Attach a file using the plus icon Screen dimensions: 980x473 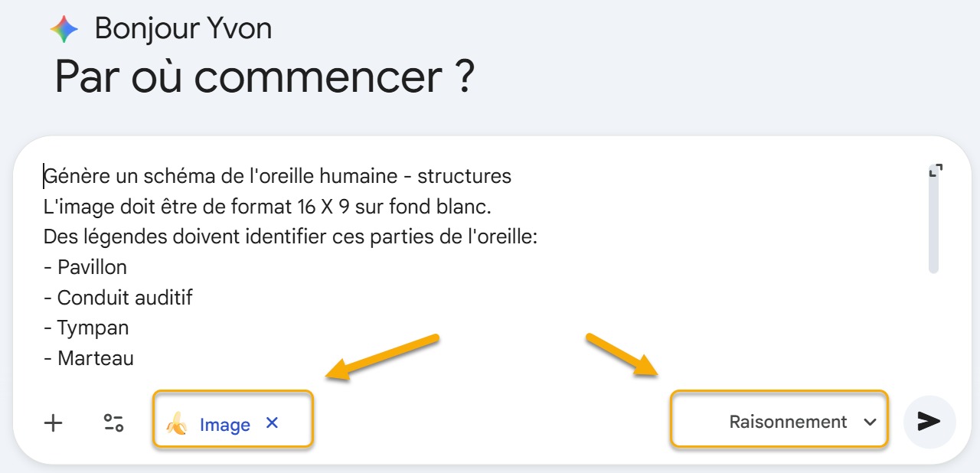click(52, 422)
